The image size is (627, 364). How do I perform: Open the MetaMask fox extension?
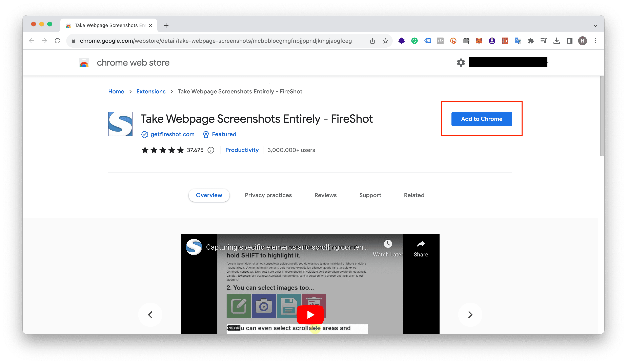(479, 41)
